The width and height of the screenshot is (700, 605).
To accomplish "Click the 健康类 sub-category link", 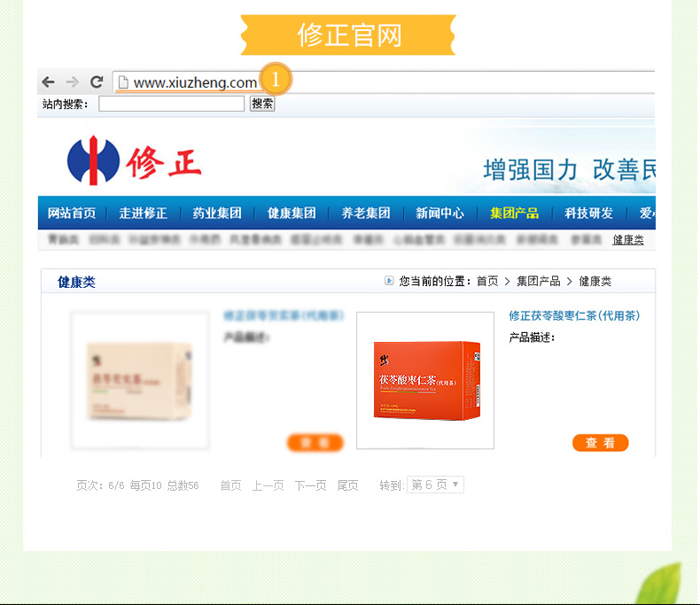I will pyautogui.click(x=627, y=240).
